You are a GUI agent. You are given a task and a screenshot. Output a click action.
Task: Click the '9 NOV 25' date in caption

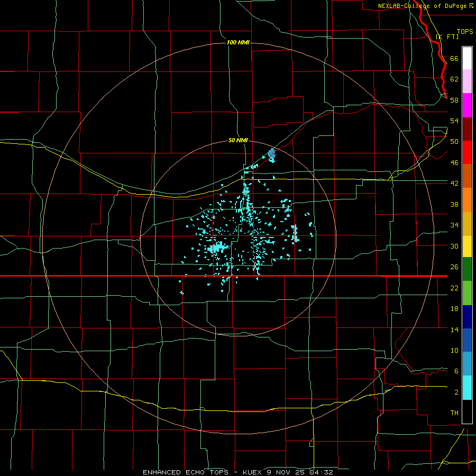point(287,472)
